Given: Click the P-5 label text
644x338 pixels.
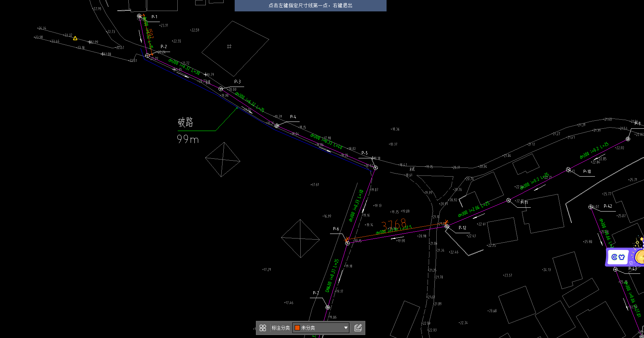Looking at the screenshot, I should (365, 153).
